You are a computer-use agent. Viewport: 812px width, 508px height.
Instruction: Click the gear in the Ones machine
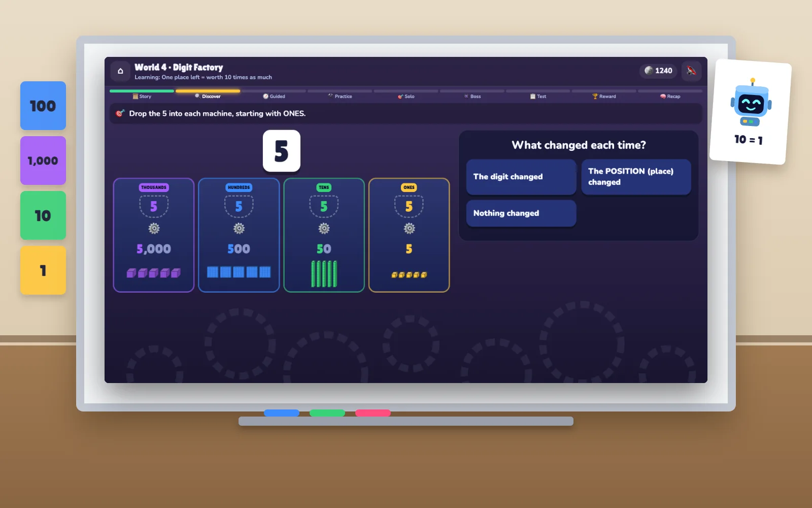point(409,229)
